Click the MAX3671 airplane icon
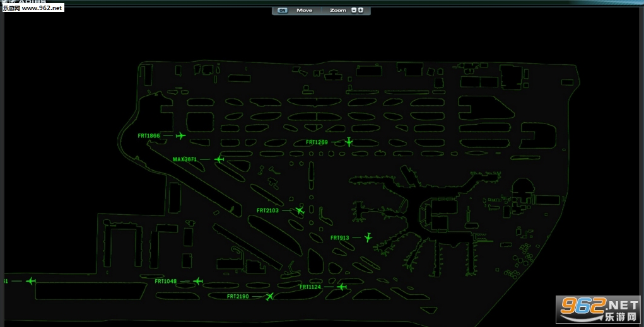The width and height of the screenshot is (644, 327). pos(219,159)
